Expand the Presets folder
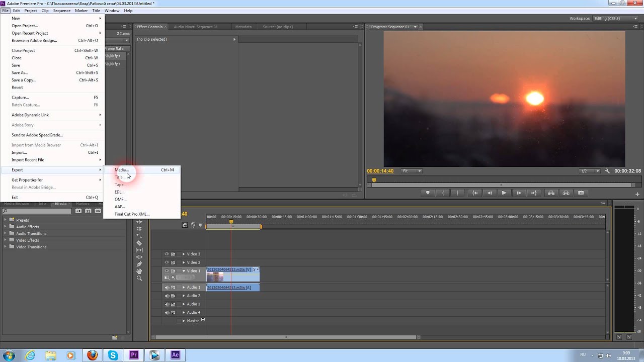Viewport: 644px width, 362px height. coord(6,220)
